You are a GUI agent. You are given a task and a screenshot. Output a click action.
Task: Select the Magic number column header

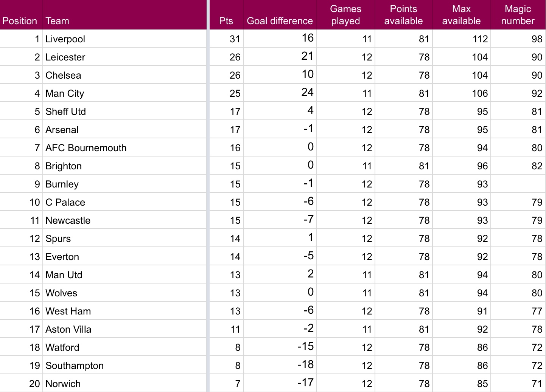(x=518, y=15)
